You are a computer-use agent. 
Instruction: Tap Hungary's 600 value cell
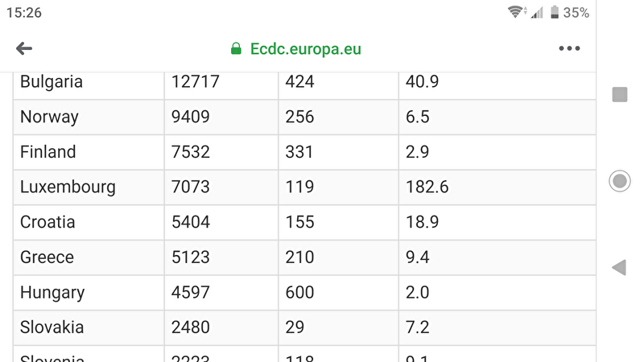[x=338, y=293]
